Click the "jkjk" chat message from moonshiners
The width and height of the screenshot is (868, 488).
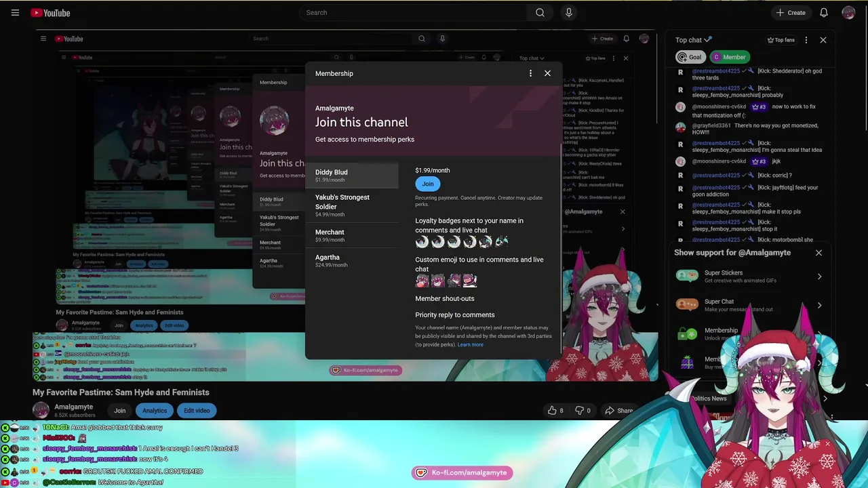(776, 161)
